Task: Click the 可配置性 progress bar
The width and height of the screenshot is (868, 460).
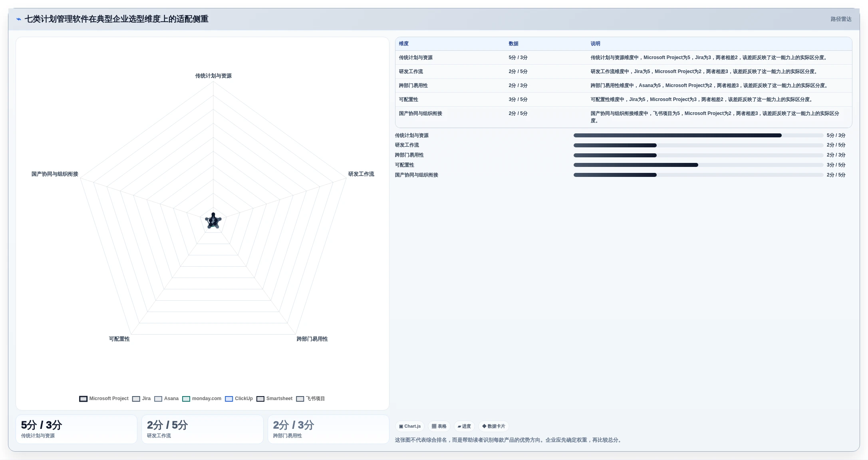Action: (698, 165)
